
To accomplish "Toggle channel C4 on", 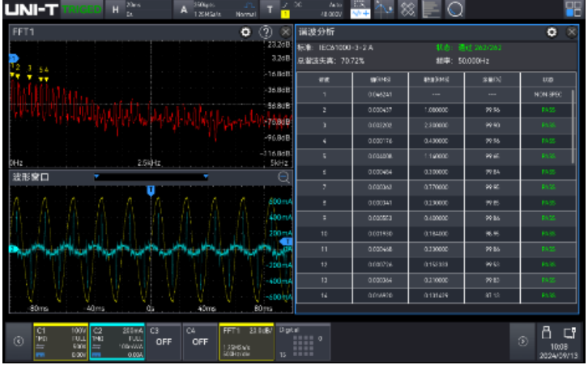I will click(x=200, y=342).
